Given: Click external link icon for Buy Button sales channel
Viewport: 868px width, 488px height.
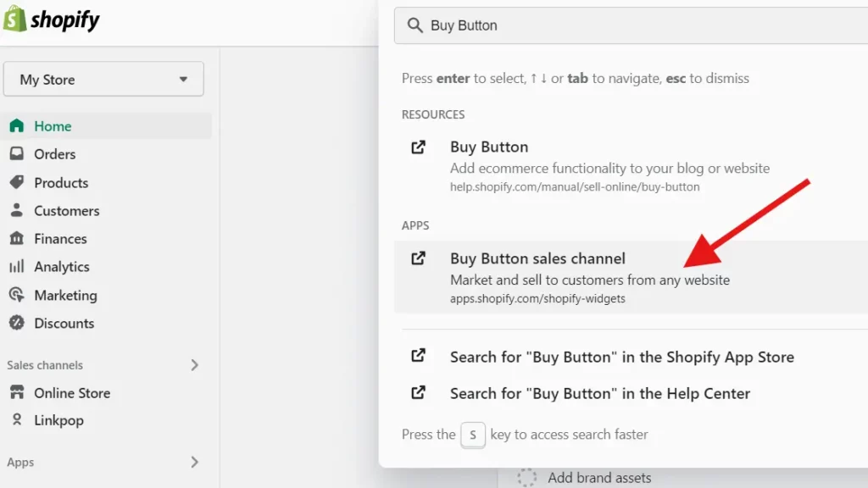Looking at the screenshot, I should point(419,258).
